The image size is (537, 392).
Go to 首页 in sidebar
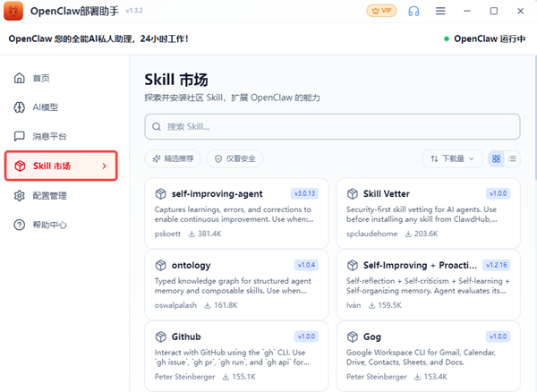(x=41, y=78)
